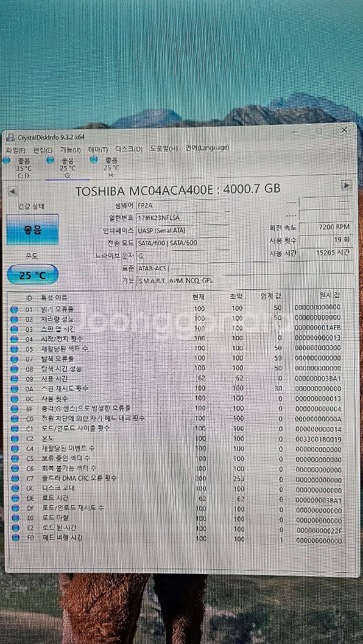Image resolution: width=363 pixels, height=644 pixels.
Task: Click status circle for attribute F0 헤드 비행 시간
Action: (16, 538)
